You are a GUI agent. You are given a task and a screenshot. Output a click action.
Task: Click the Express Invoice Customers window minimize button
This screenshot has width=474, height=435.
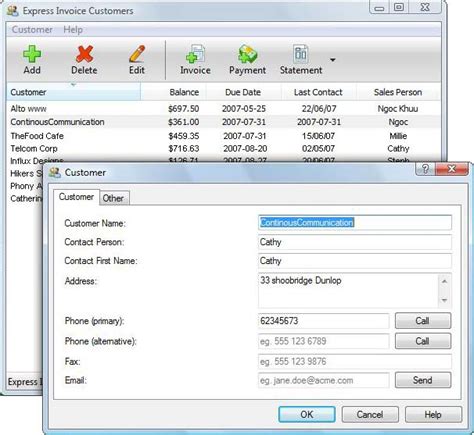coord(379,7)
